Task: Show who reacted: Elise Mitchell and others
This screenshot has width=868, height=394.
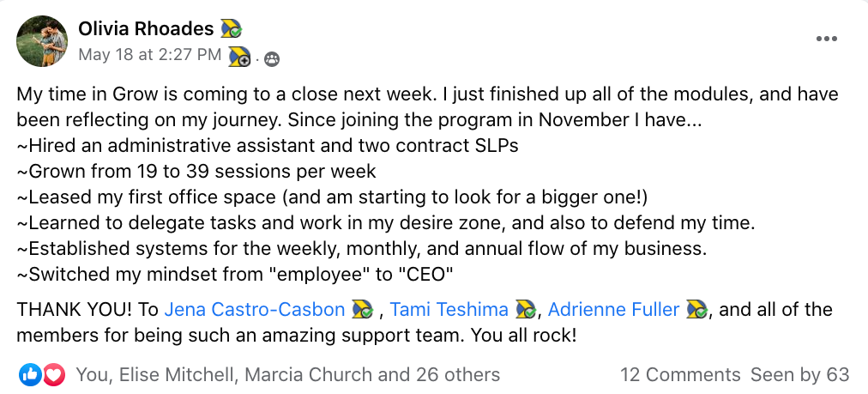Action: tap(287, 374)
